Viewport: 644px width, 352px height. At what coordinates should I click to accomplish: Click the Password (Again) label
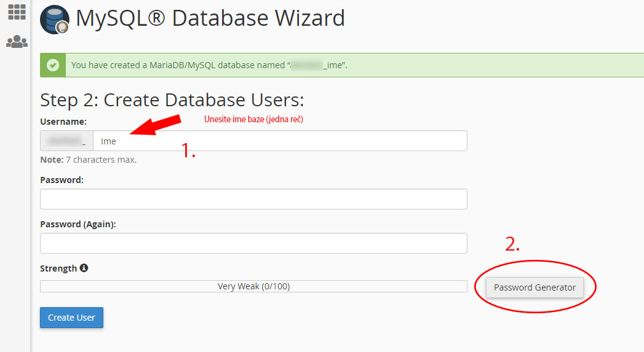click(78, 224)
